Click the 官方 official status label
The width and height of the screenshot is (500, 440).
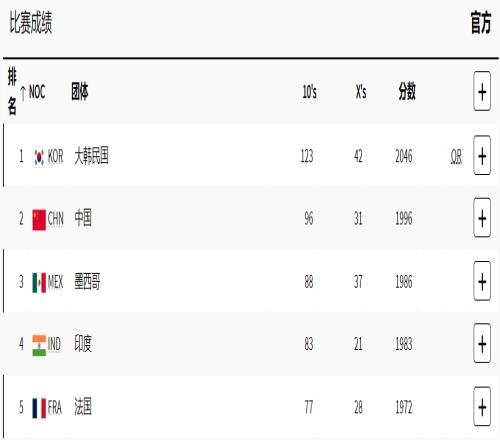click(481, 22)
